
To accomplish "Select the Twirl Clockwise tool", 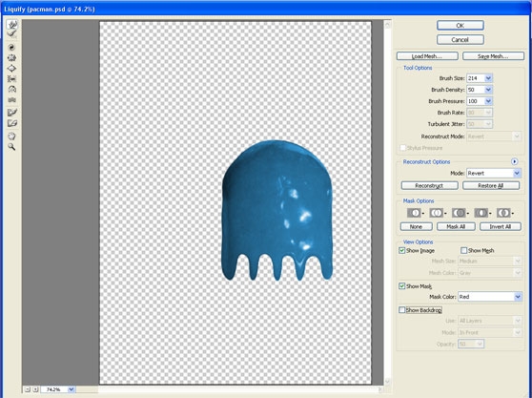I will click(11, 47).
